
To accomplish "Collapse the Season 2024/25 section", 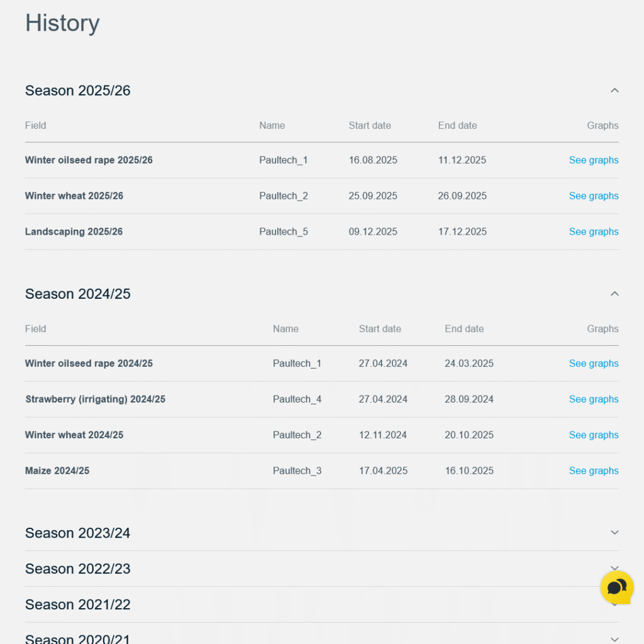I will (x=614, y=294).
